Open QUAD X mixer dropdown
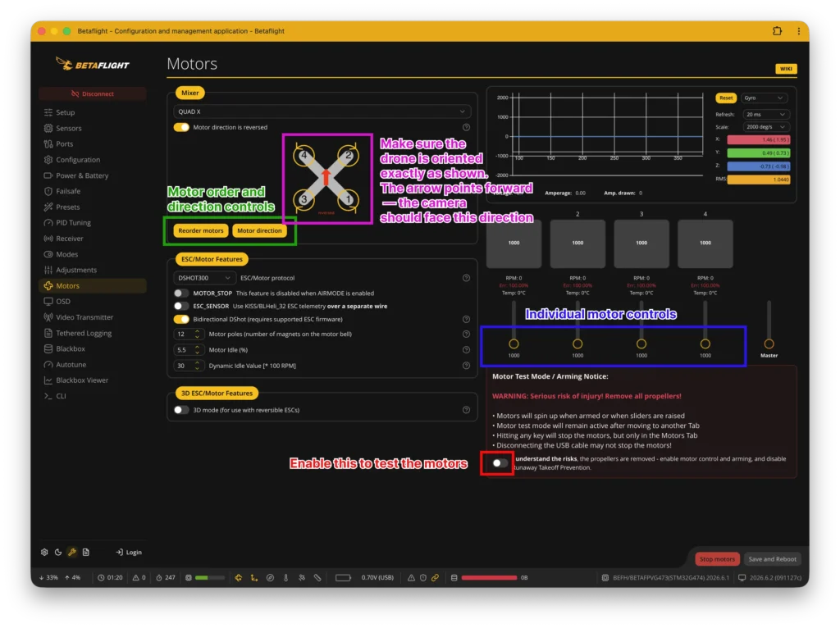840x628 pixels. 322,111
